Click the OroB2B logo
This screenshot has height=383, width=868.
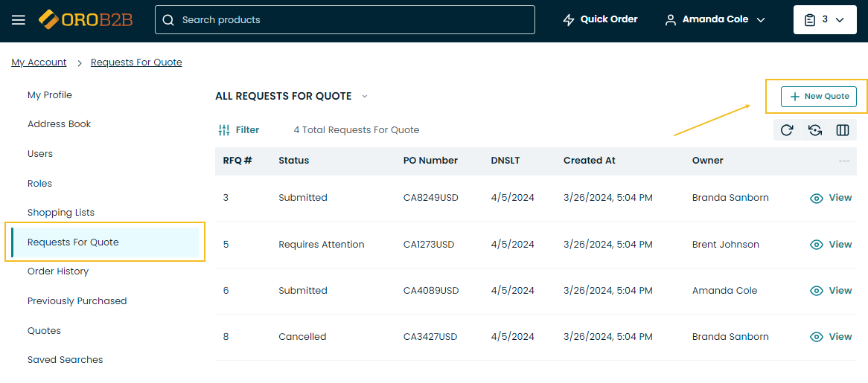[86, 19]
